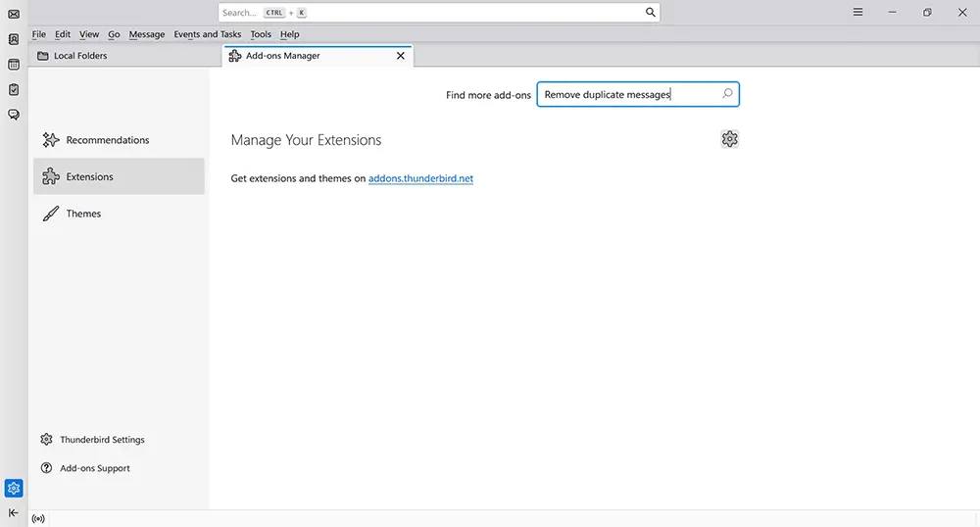The width and height of the screenshot is (980, 527).
Task: Click the Find more add-ons label
Action: click(x=488, y=95)
